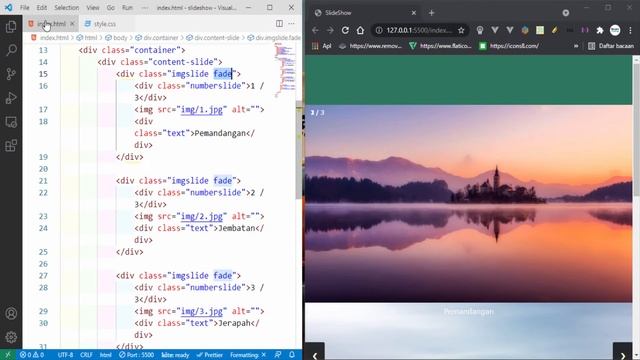Open img/2.jpg link in code
640x360 pixels.
[x=202, y=216]
